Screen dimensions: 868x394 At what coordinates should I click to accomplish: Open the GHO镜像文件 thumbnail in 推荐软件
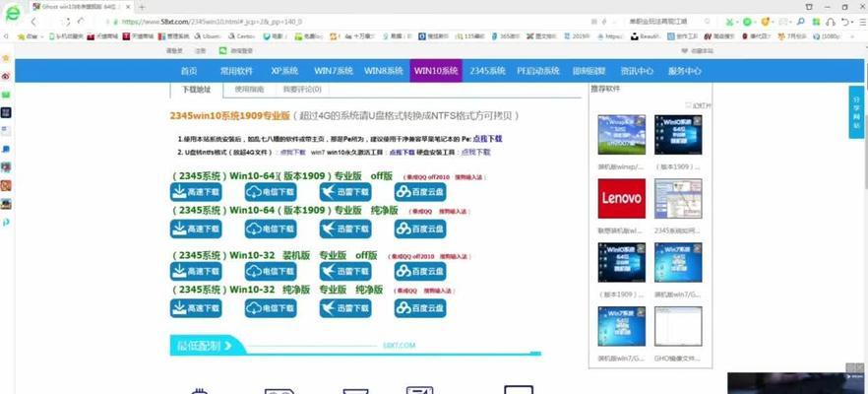(678, 326)
